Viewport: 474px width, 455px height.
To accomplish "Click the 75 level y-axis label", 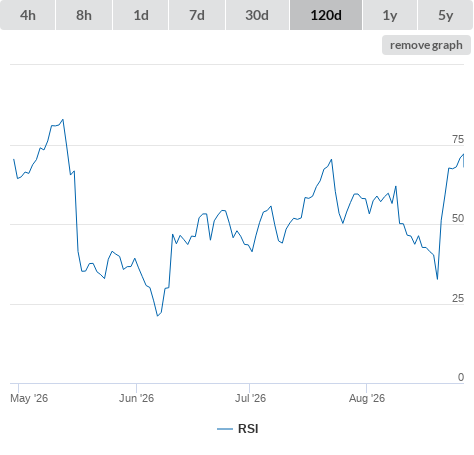I will click(x=458, y=139).
